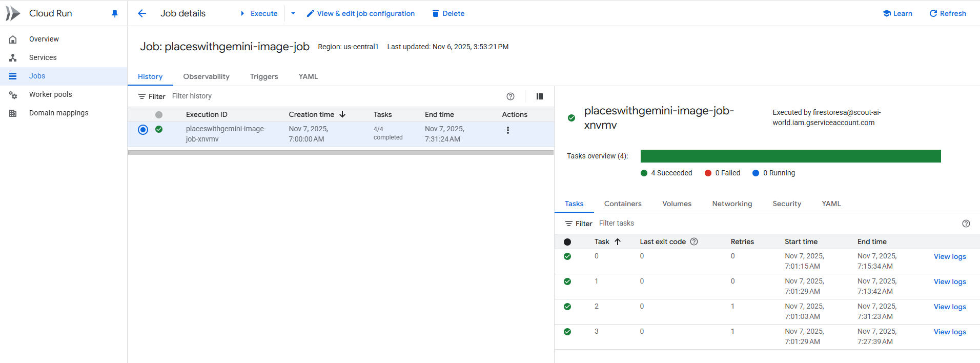Viewport: 980px width, 363px height.
Task: Toggle the select-all circle in the execution table header
Action: point(159,115)
